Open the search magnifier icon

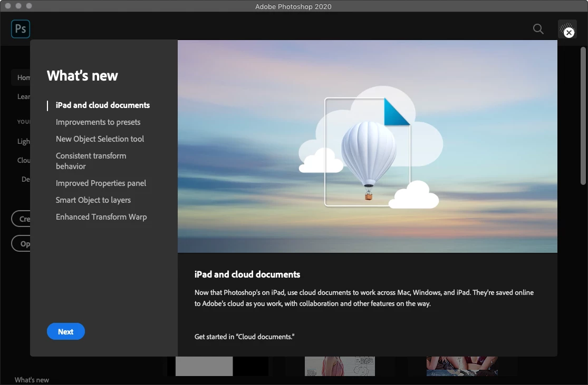point(538,29)
